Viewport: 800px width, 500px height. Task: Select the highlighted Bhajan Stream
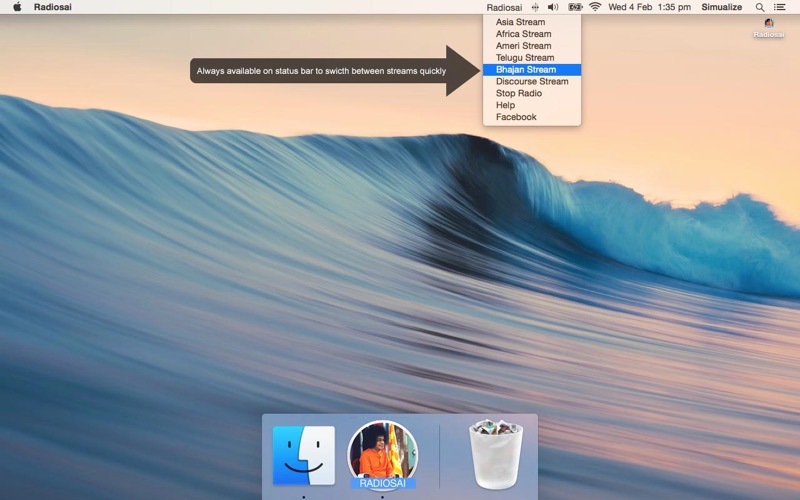pos(526,70)
